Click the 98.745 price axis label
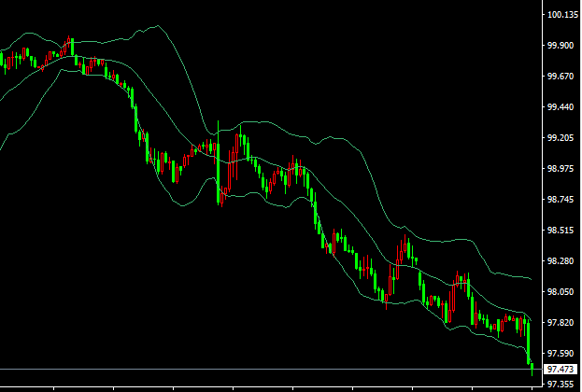 click(561, 200)
